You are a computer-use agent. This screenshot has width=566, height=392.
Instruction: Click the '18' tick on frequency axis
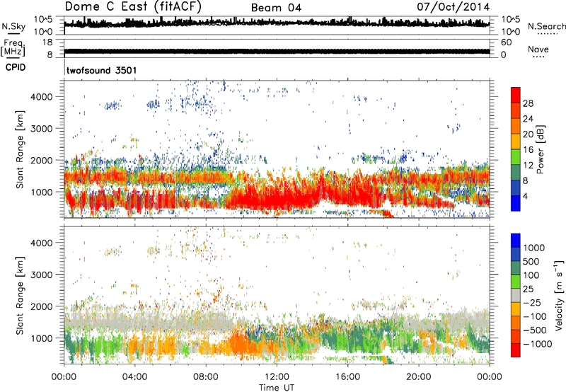pos(47,42)
